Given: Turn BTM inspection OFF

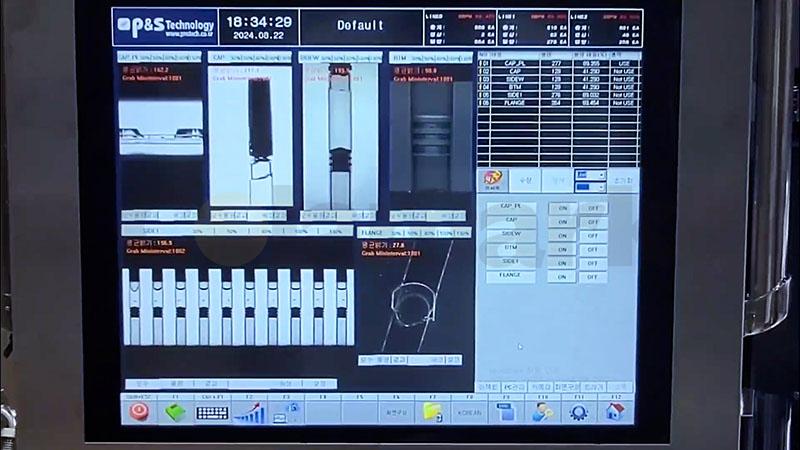Looking at the screenshot, I should coord(592,249).
